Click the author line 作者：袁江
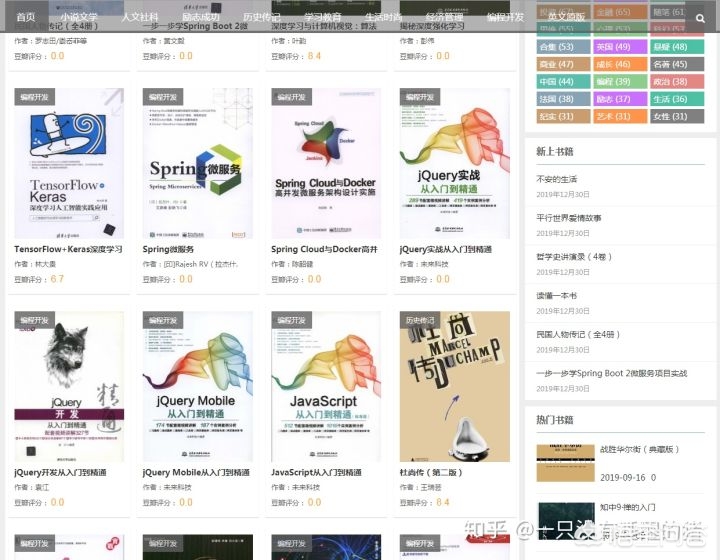Screen dimensions: 720x560 (32, 487)
